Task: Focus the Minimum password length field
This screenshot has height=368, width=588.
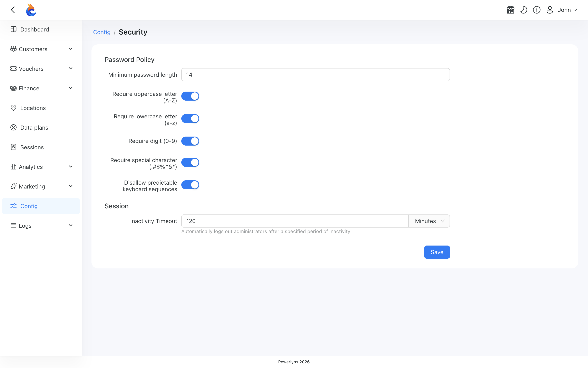Action: tap(315, 75)
